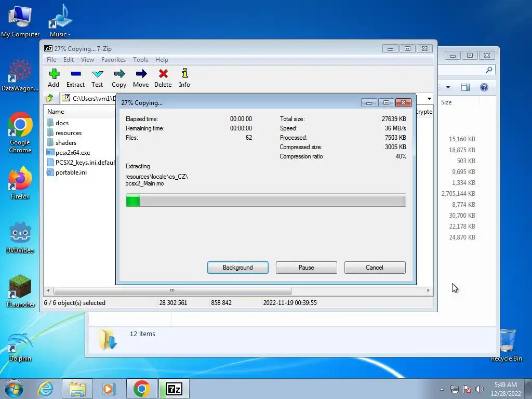Send the copy operation to Background

pos(238,268)
